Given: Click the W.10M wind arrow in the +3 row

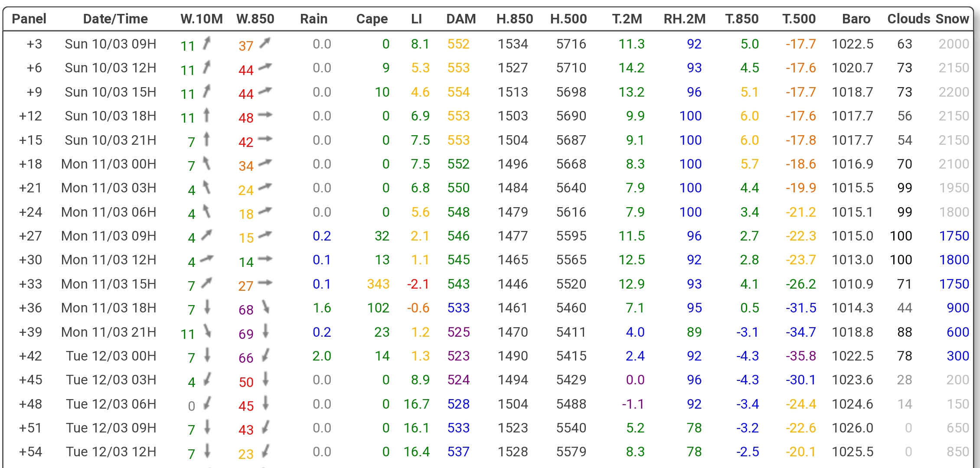Looking at the screenshot, I should [x=207, y=43].
